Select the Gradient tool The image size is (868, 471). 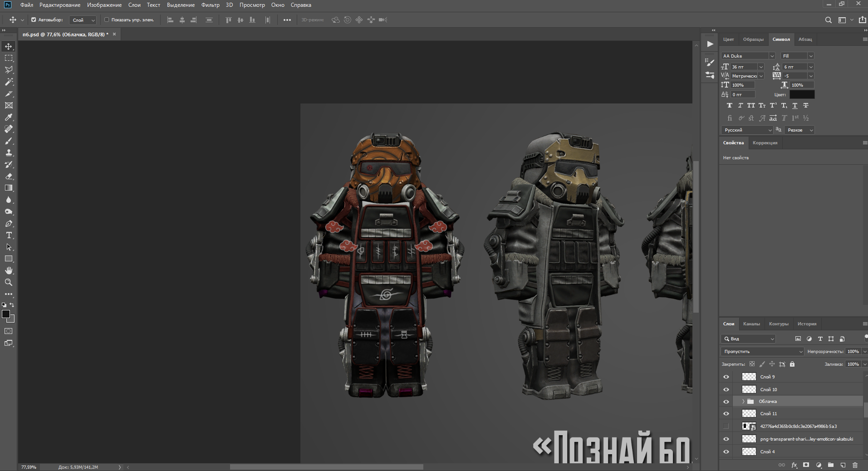pos(9,188)
